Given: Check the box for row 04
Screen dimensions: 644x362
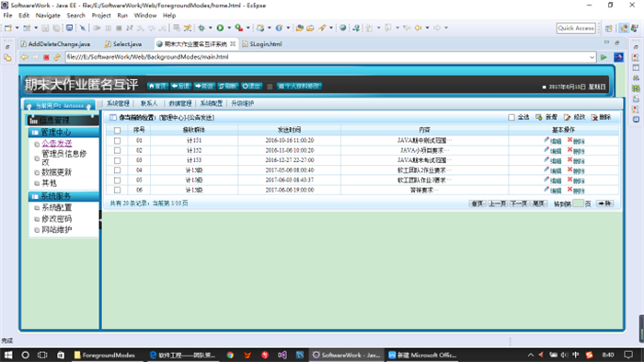Looking at the screenshot, I should 118,170.
